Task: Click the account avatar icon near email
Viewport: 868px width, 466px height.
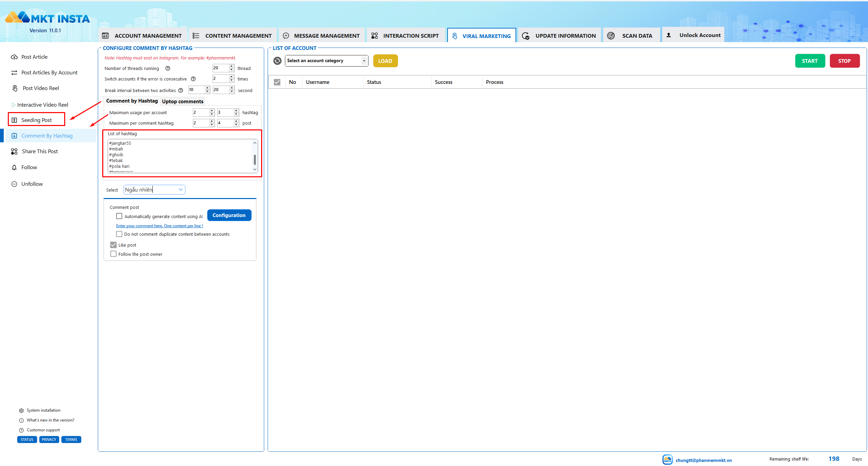Action: coord(668,460)
